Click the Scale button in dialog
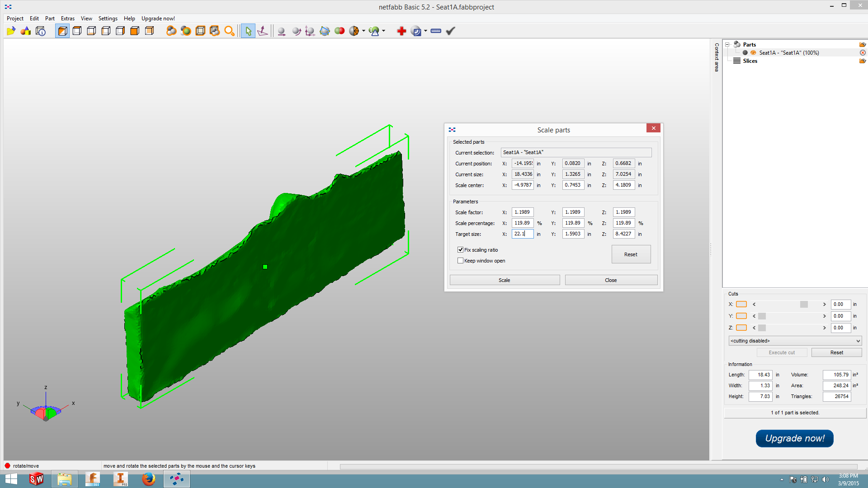The width and height of the screenshot is (868, 488). 505,280
